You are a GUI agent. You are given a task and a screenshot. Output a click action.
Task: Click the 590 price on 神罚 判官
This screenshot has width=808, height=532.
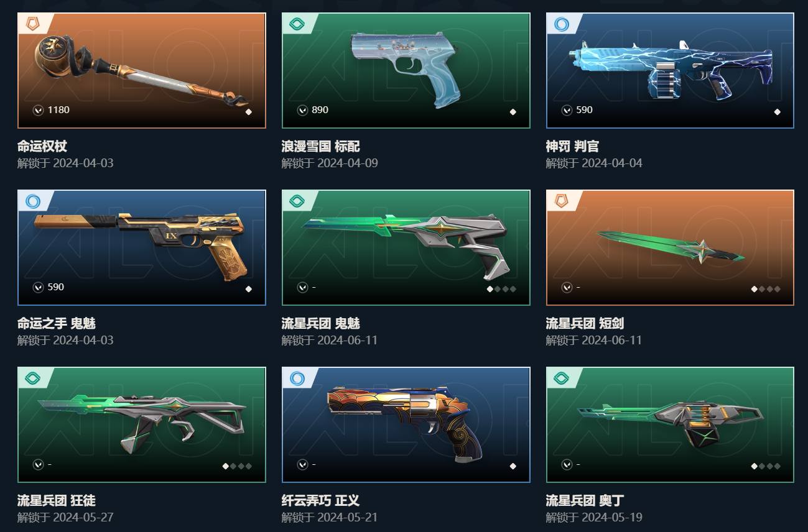coord(584,110)
